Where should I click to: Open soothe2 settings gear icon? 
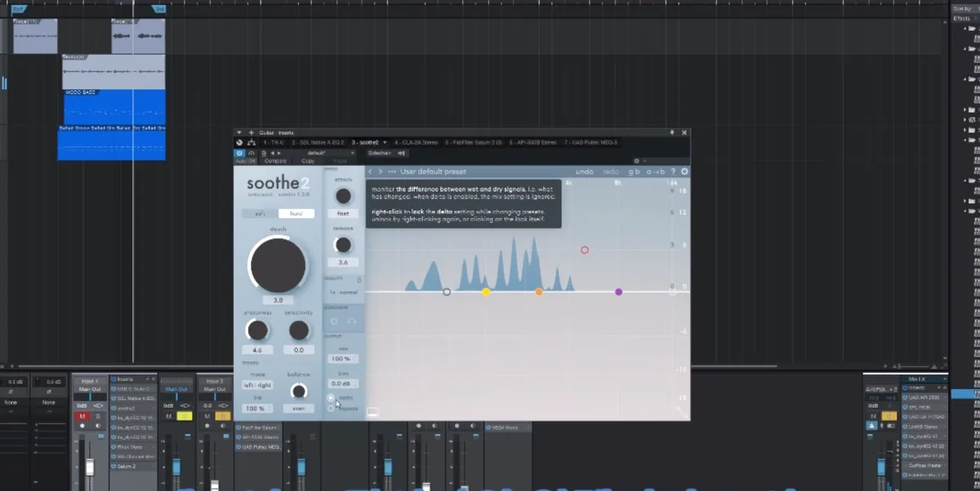click(x=684, y=172)
